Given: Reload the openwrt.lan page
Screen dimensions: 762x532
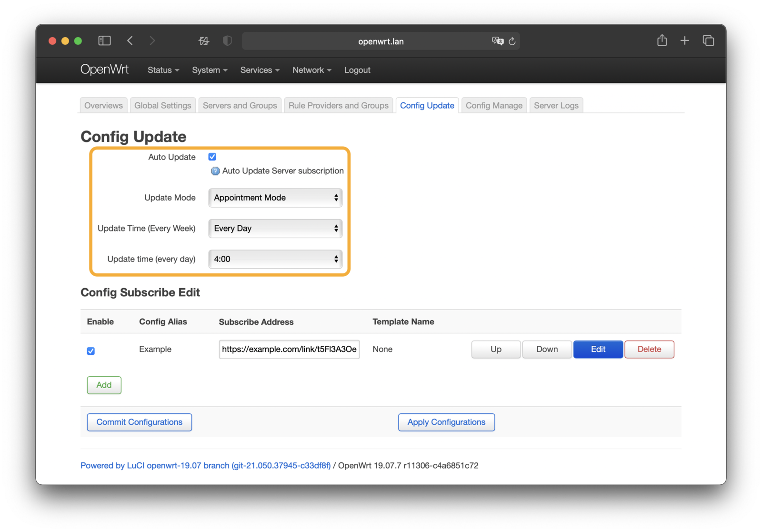Looking at the screenshot, I should click(x=512, y=41).
